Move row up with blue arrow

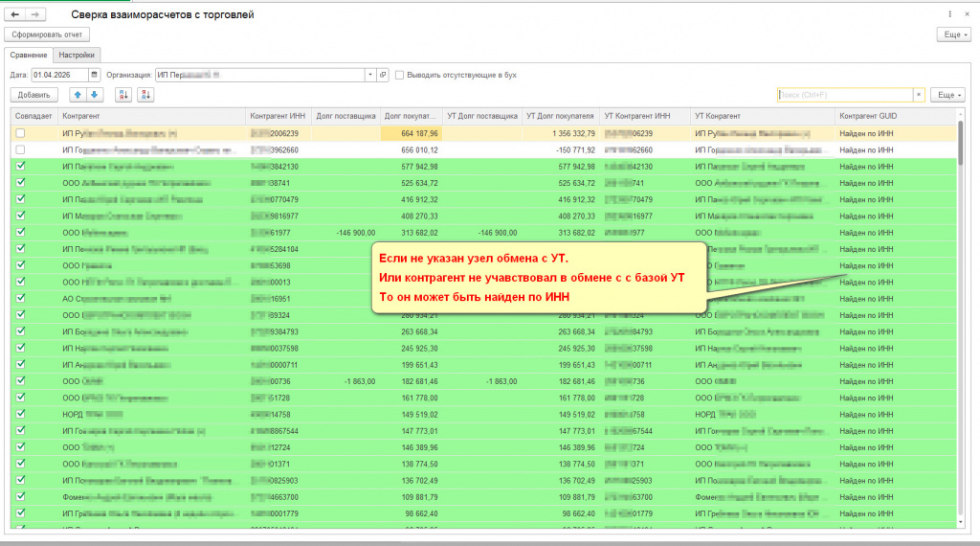[x=78, y=95]
